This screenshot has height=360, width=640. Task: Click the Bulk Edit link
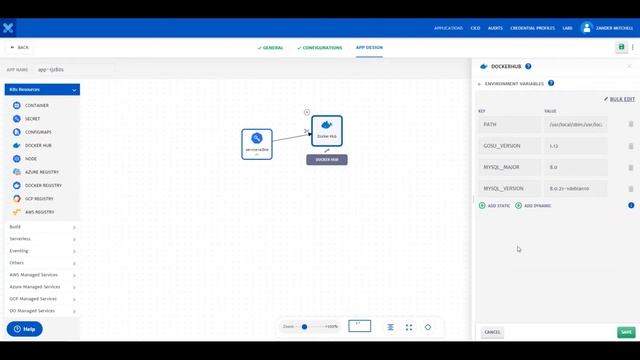[x=619, y=99]
